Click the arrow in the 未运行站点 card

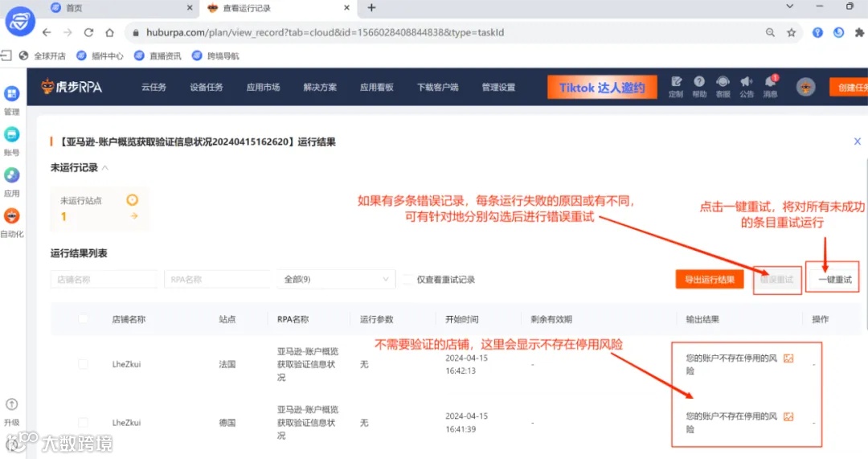point(134,216)
